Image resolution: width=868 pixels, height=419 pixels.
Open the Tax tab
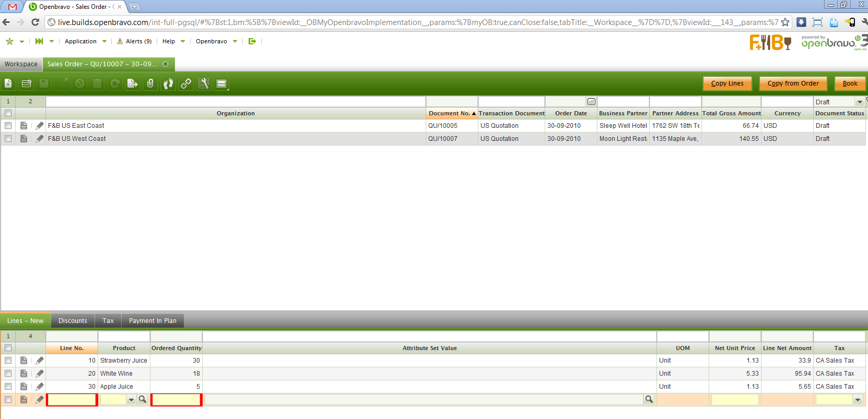[x=108, y=321]
